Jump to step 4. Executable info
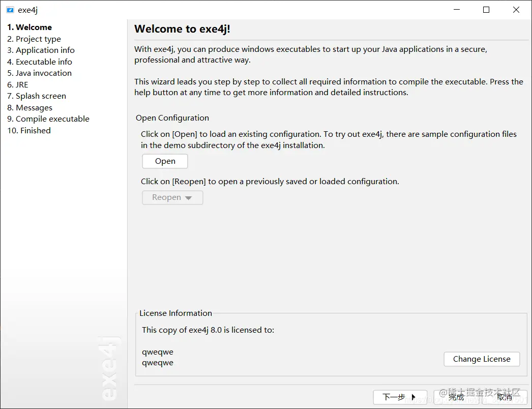The image size is (532, 409). (x=40, y=62)
